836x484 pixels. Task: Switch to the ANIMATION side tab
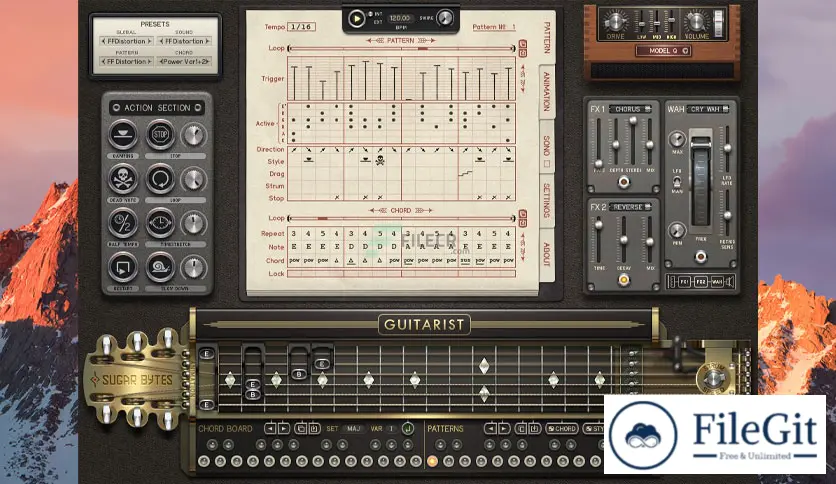(546, 92)
